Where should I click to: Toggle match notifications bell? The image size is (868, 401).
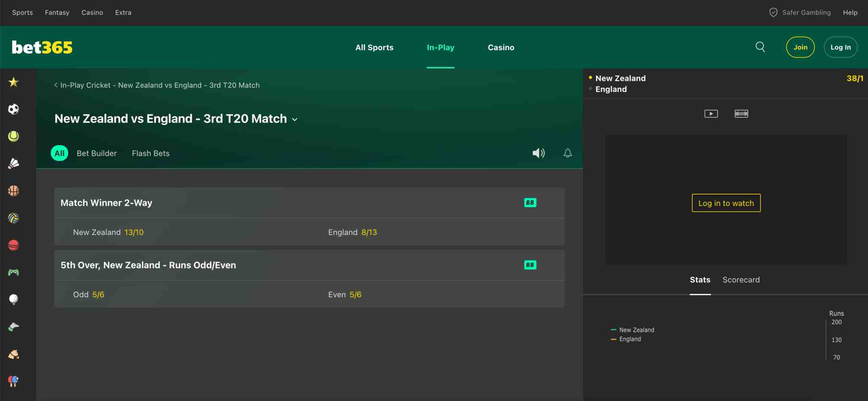568,153
